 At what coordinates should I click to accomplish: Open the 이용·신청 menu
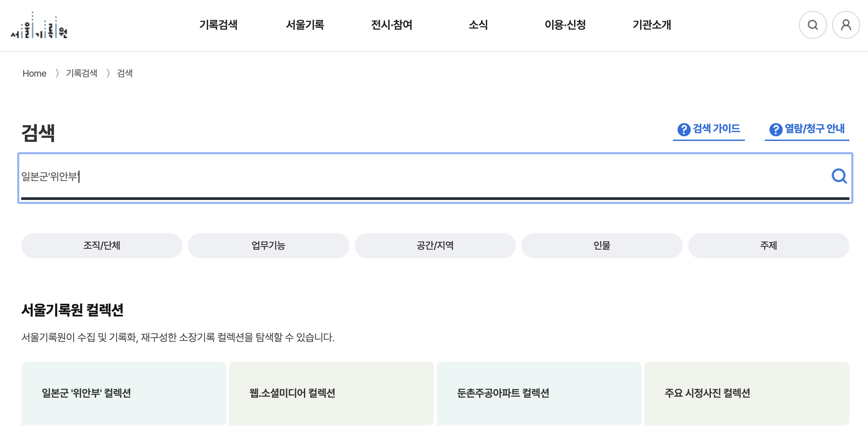565,25
